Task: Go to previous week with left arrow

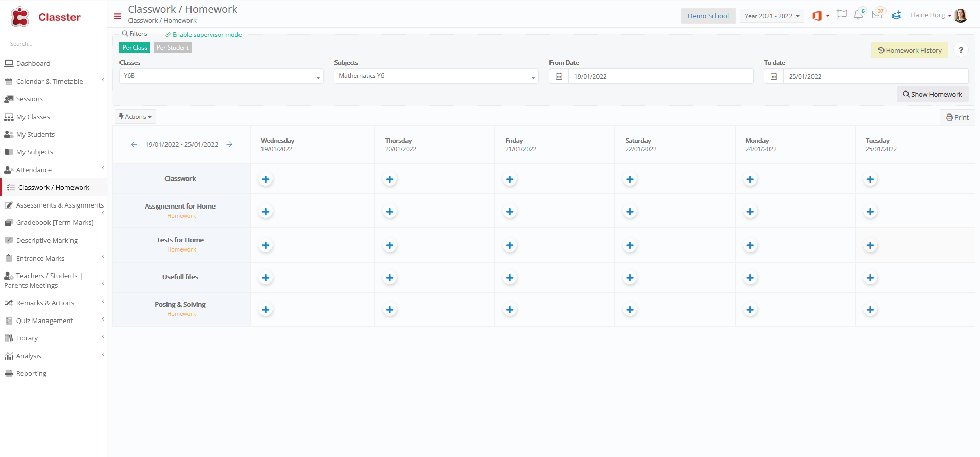Action: (134, 144)
